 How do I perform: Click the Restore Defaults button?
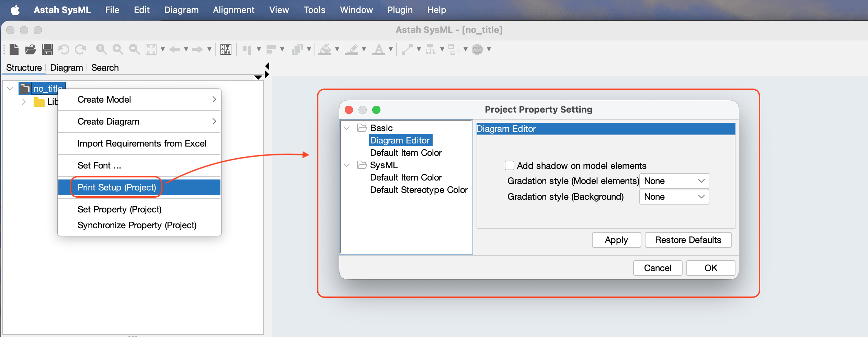coord(688,240)
